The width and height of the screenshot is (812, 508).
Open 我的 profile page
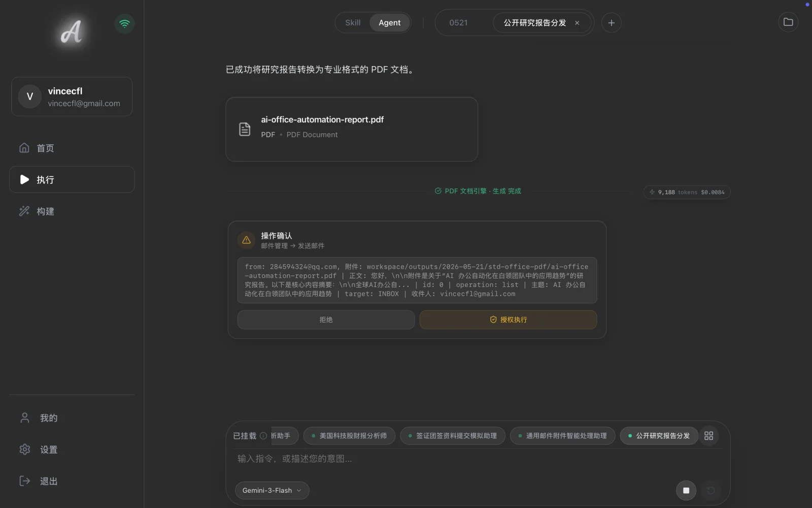pos(72,418)
